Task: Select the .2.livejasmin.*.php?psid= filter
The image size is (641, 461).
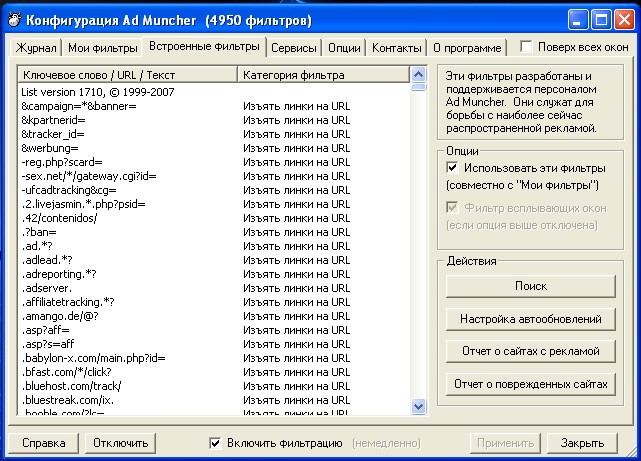Action: 214,204
